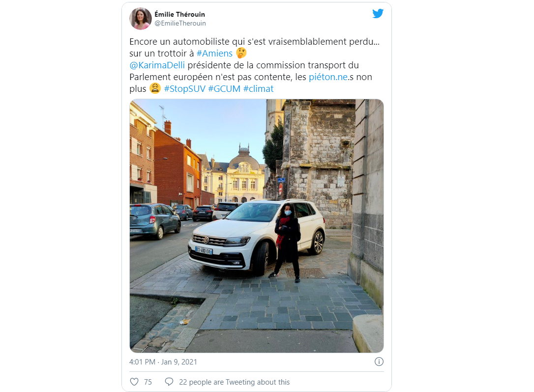The image size is (534, 392).
Task: Open the #Amiens hashtag
Action: pos(214,54)
